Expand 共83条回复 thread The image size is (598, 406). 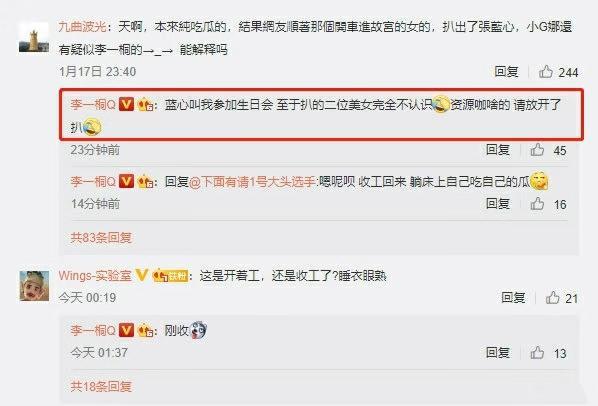click(101, 238)
